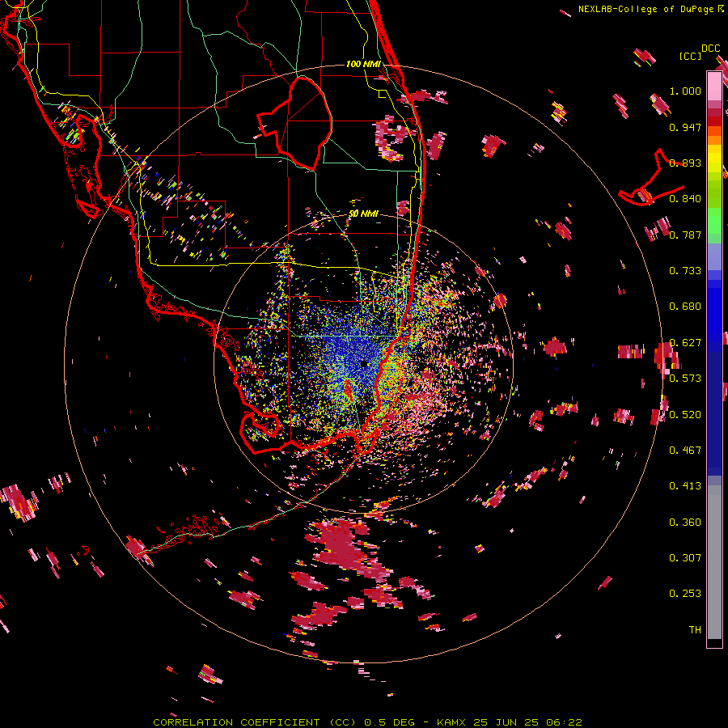Click the 0.947 value on the color scale
728x728 pixels.
tap(685, 127)
